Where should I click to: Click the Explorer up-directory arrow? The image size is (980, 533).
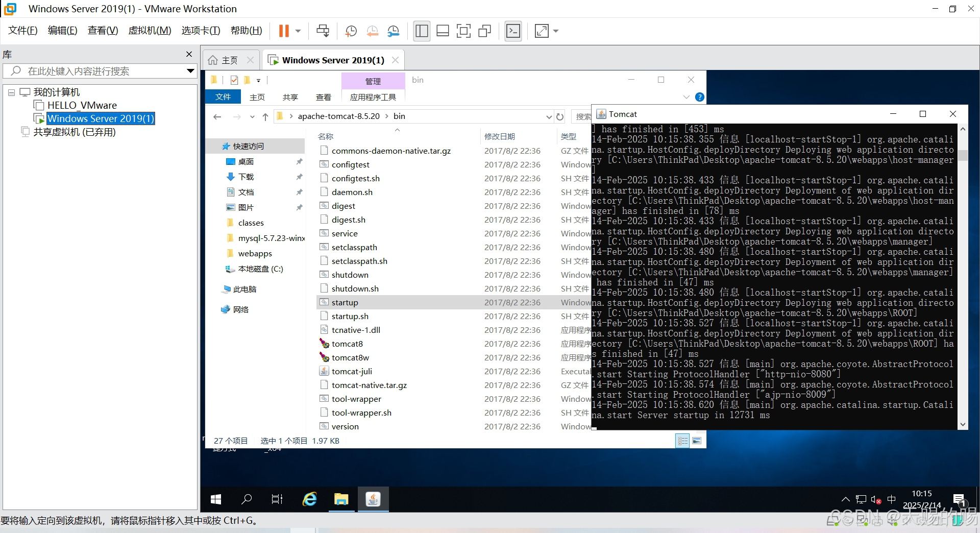265,117
